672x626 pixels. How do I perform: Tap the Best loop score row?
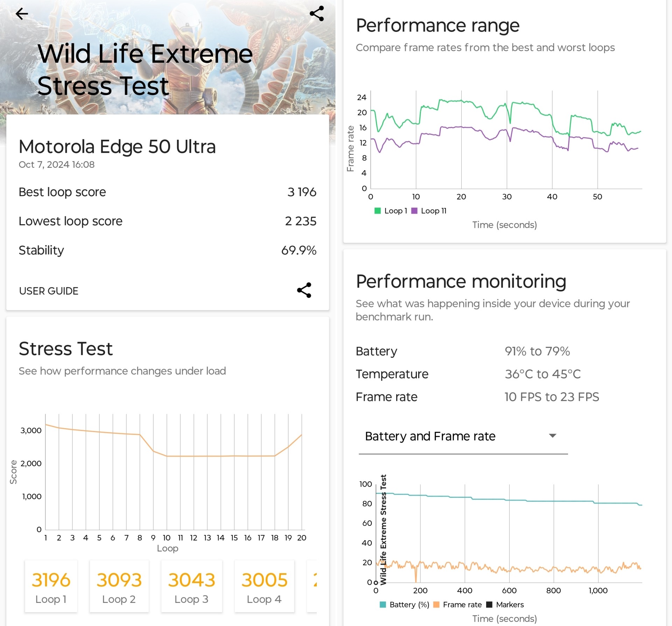167,192
